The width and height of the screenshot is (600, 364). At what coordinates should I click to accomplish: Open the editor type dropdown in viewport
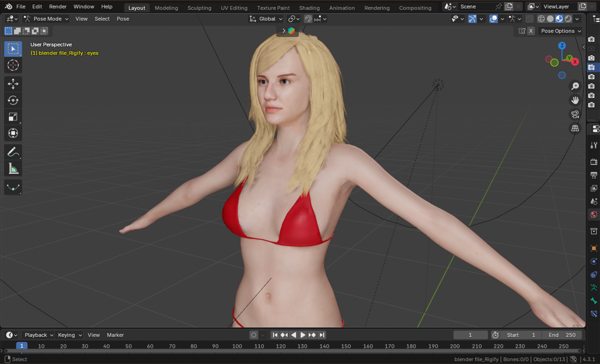point(12,19)
